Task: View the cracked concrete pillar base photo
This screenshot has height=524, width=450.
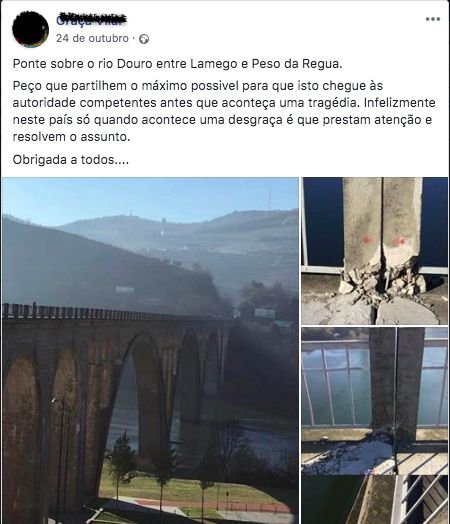Action: pos(374,251)
